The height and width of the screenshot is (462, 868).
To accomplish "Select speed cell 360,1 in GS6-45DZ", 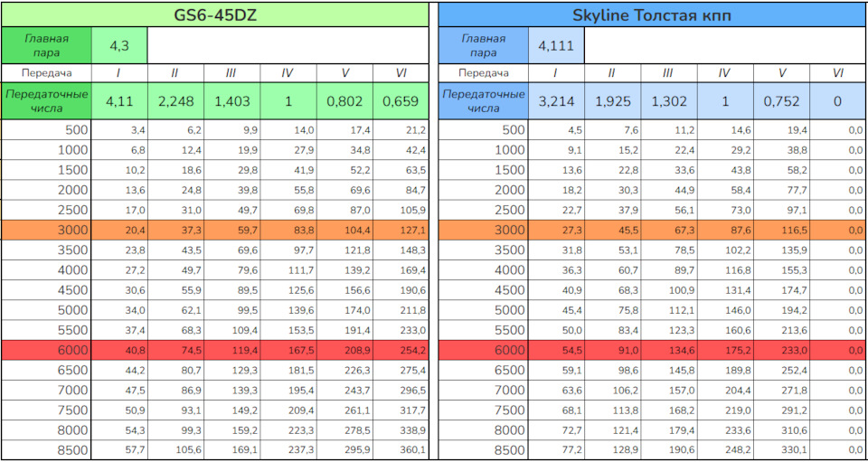I will 401,450.
